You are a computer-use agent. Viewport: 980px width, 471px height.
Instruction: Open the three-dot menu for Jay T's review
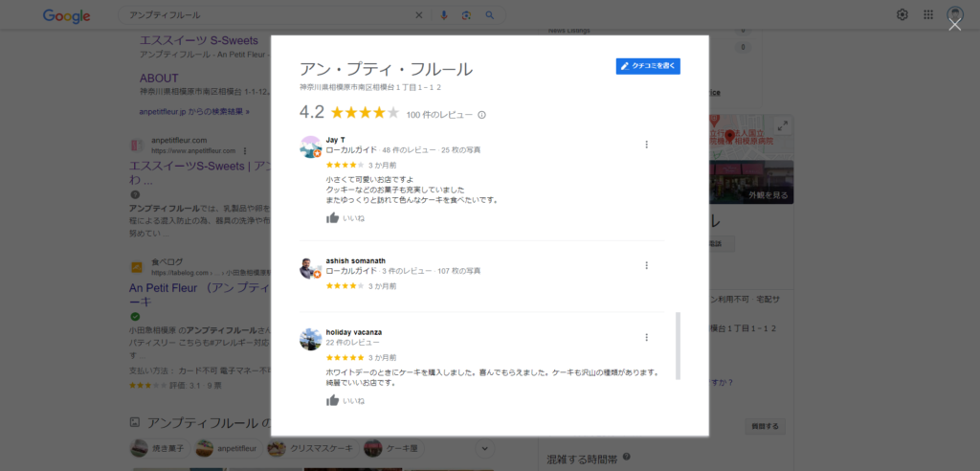point(646,145)
